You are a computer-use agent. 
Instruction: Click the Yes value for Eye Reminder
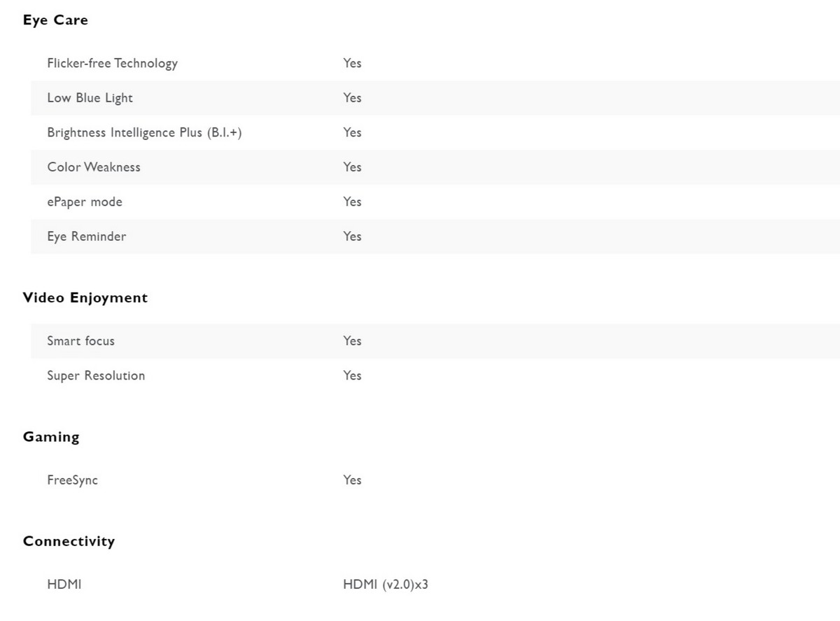(x=352, y=236)
